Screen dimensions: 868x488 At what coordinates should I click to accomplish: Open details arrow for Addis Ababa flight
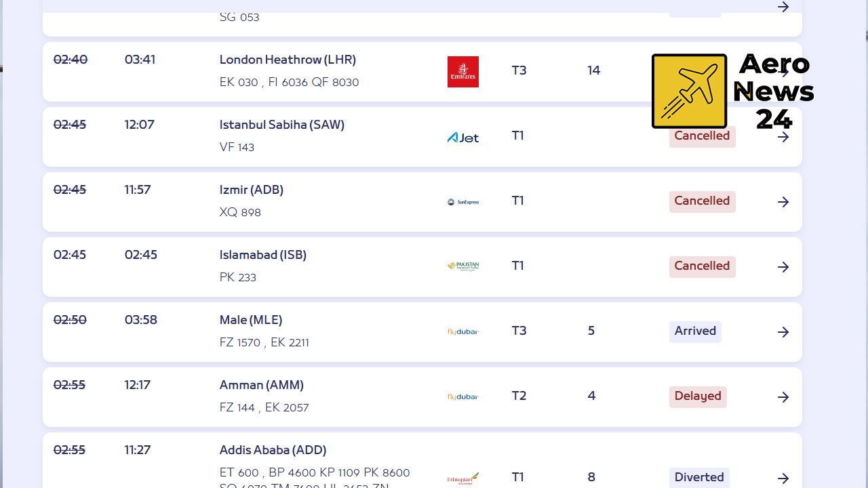tap(783, 479)
